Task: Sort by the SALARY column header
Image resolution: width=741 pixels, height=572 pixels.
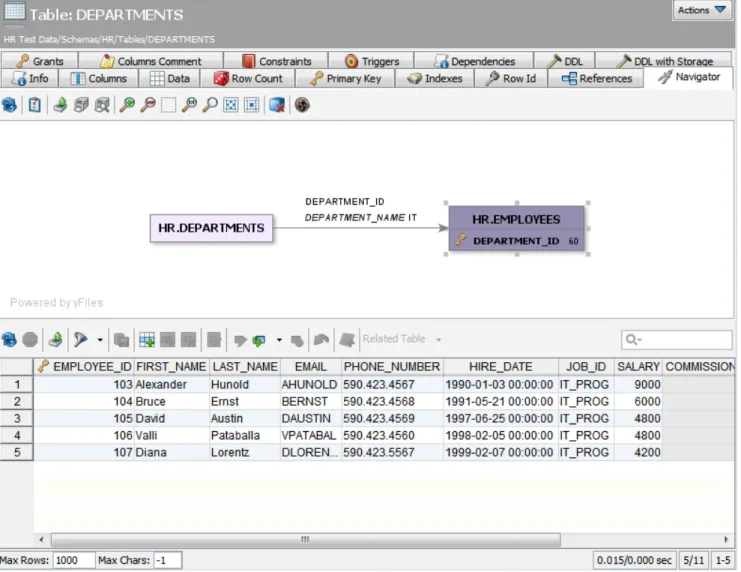Action: pos(638,366)
